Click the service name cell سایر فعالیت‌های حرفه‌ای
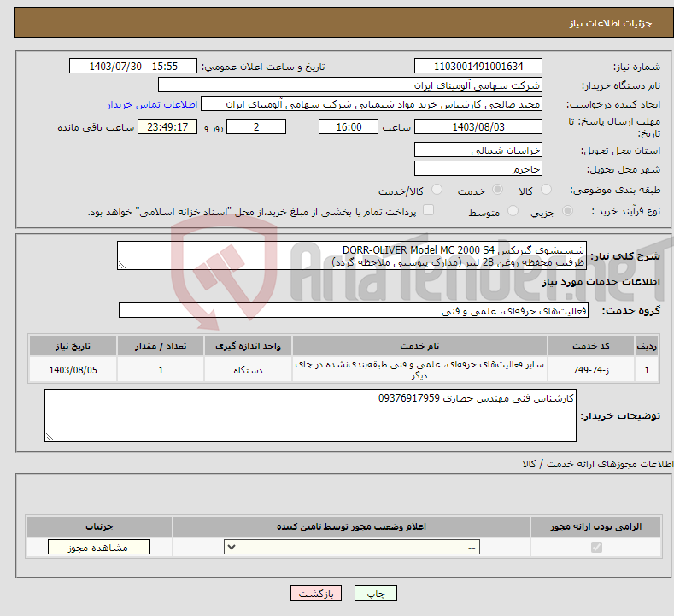 coord(419,370)
